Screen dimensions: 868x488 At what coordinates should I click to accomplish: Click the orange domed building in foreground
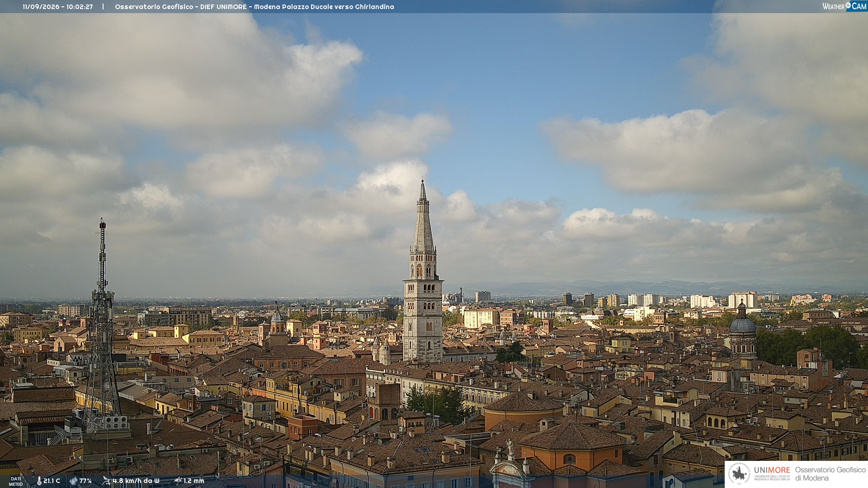[x=524, y=411]
